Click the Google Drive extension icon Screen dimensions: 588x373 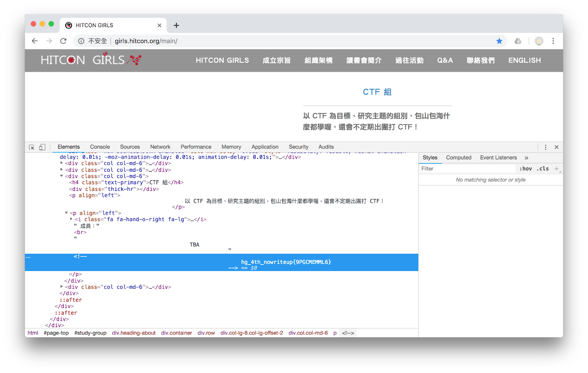click(518, 41)
